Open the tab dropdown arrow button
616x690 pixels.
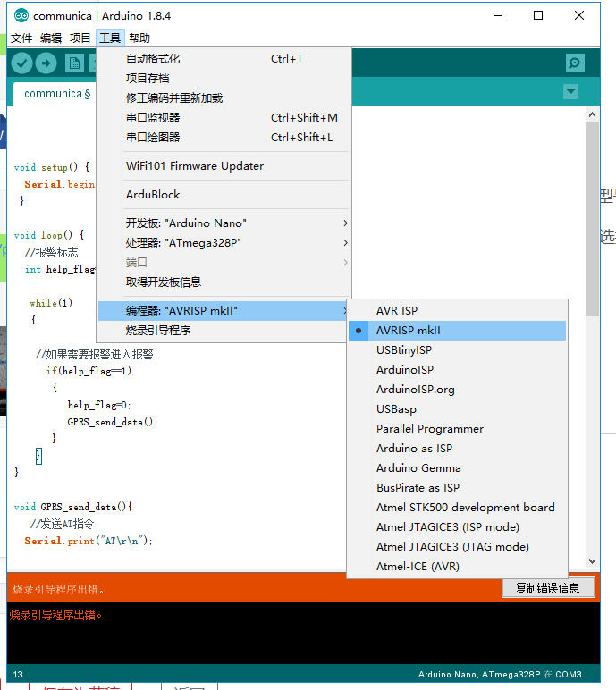(x=570, y=92)
